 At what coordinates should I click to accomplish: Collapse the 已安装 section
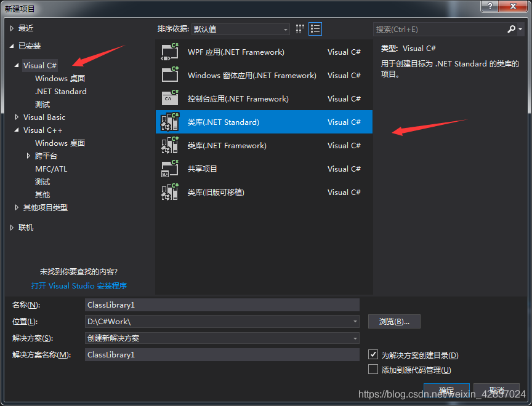pos(12,46)
